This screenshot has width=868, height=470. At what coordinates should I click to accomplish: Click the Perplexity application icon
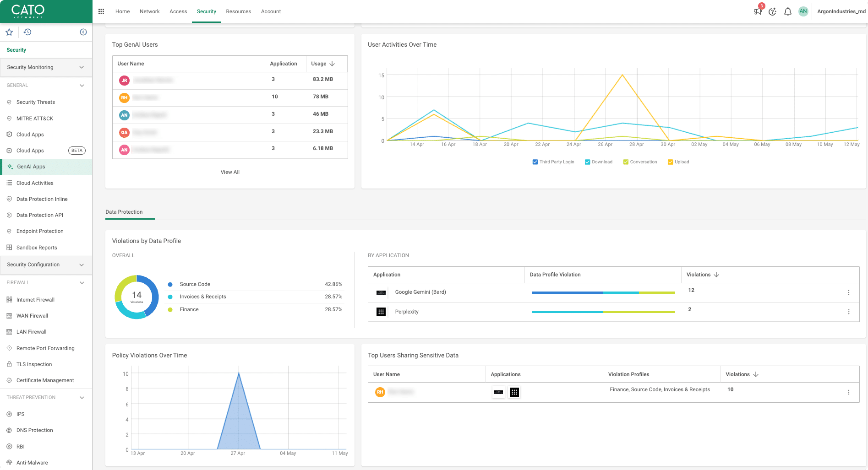(381, 312)
